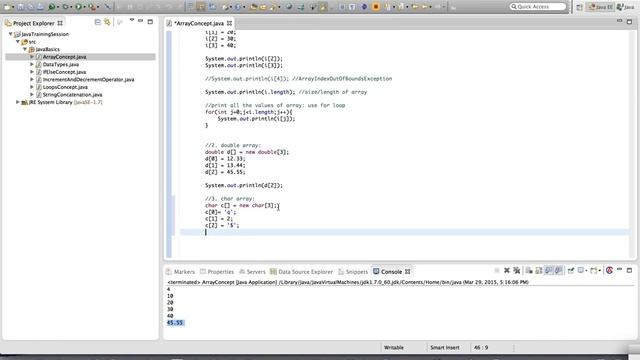
Task: Open the Properties tab
Action: [217, 271]
